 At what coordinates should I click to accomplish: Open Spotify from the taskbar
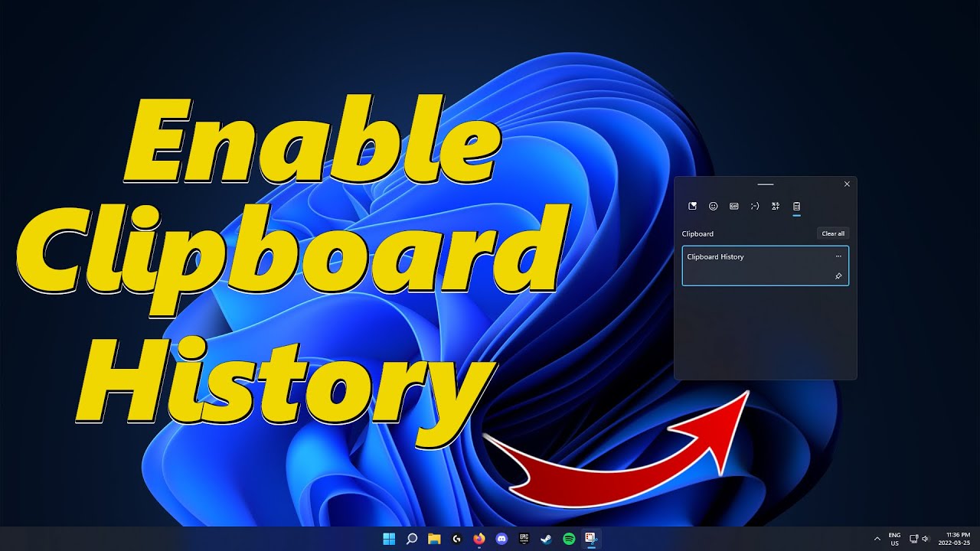(x=569, y=539)
